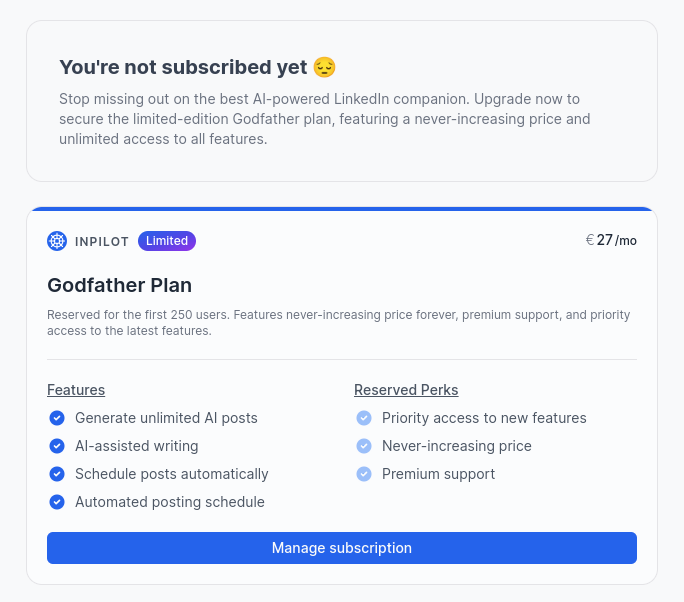Image resolution: width=684 pixels, height=602 pixels.
Task: Click the blue accent bar atop plan card
Action: tap(342, 209)
